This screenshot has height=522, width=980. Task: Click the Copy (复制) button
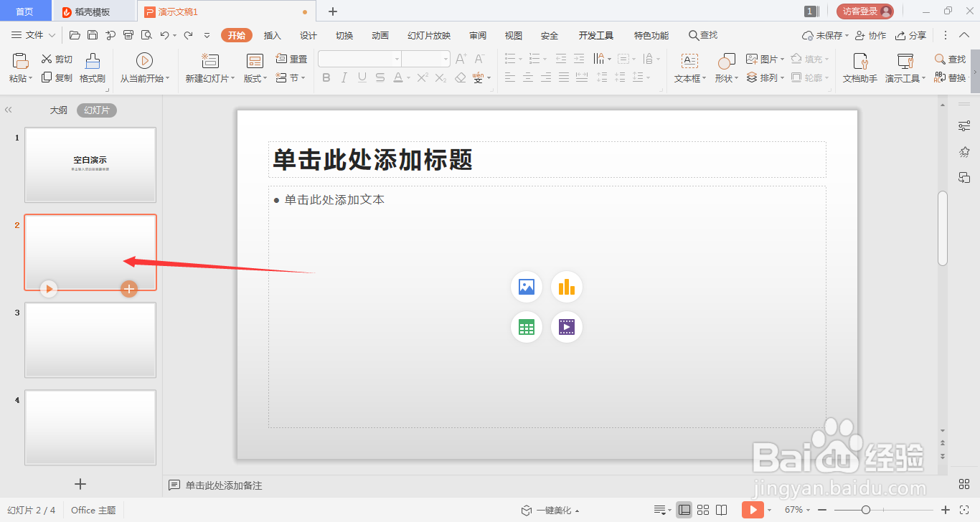57,77
